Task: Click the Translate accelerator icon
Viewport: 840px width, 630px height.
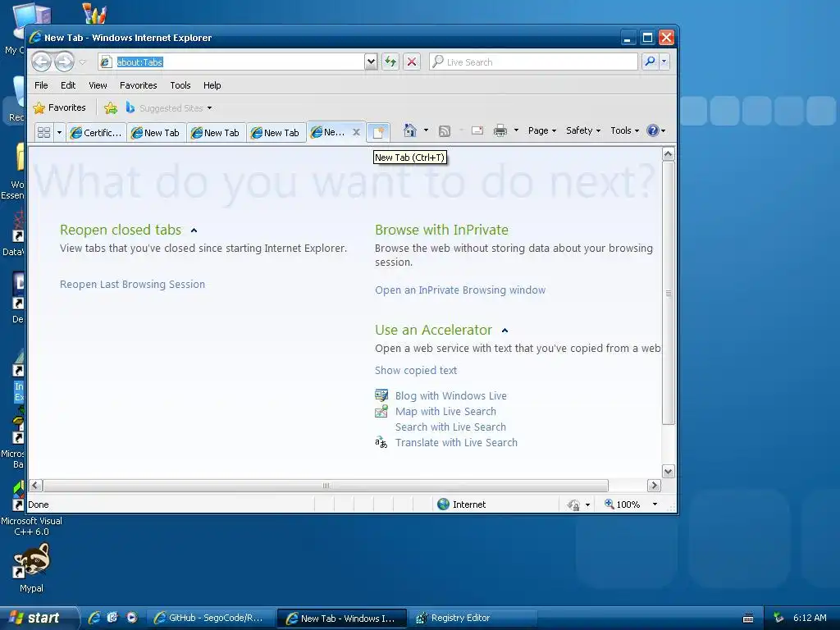Action: [381, 442]
